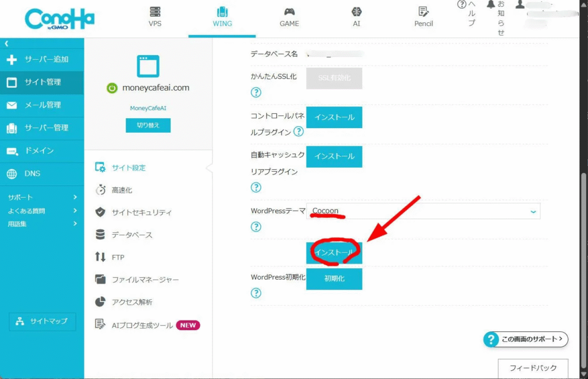Expand the よくある質問 submenu
The height and width of the screenshot is (379, 588).
[42, 211]
